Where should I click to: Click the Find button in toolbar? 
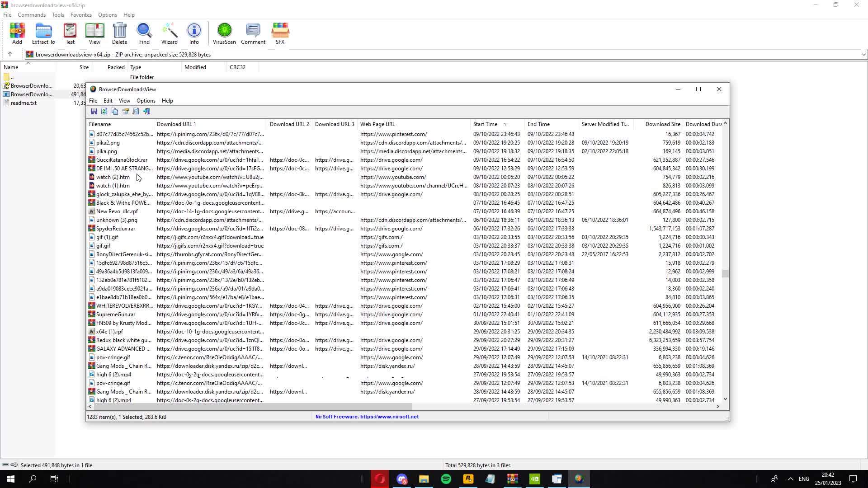(144, 33)
